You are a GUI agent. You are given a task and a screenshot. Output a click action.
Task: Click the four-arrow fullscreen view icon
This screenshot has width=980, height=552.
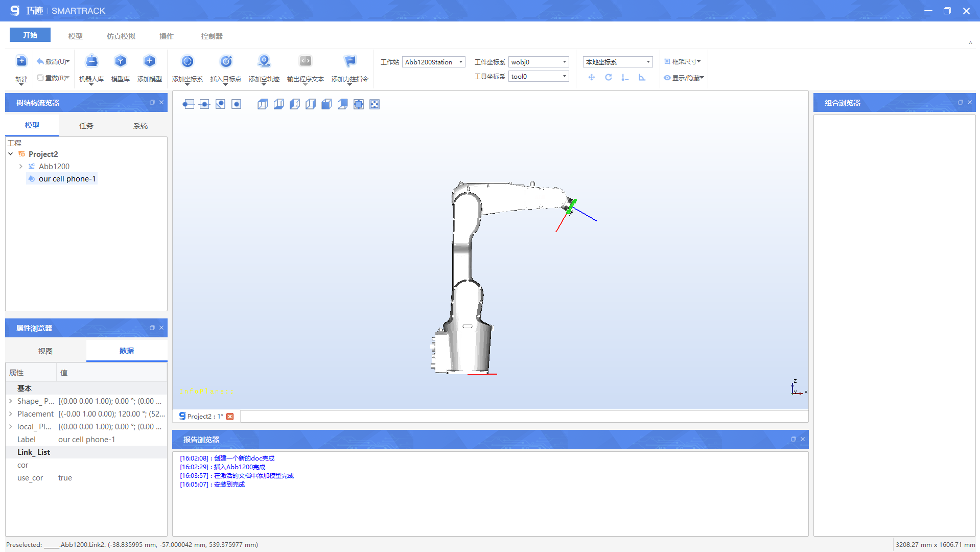(375, 104)
